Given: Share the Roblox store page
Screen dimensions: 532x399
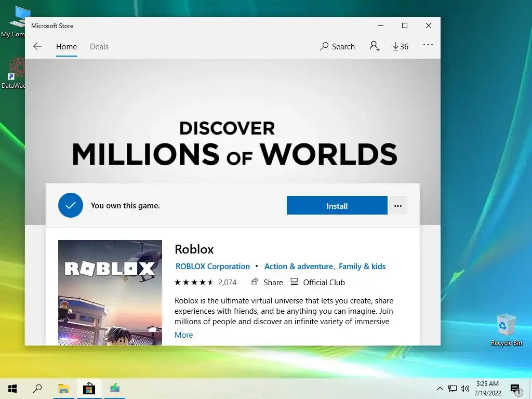Looking at the screenshot, I should coord(267,282).
